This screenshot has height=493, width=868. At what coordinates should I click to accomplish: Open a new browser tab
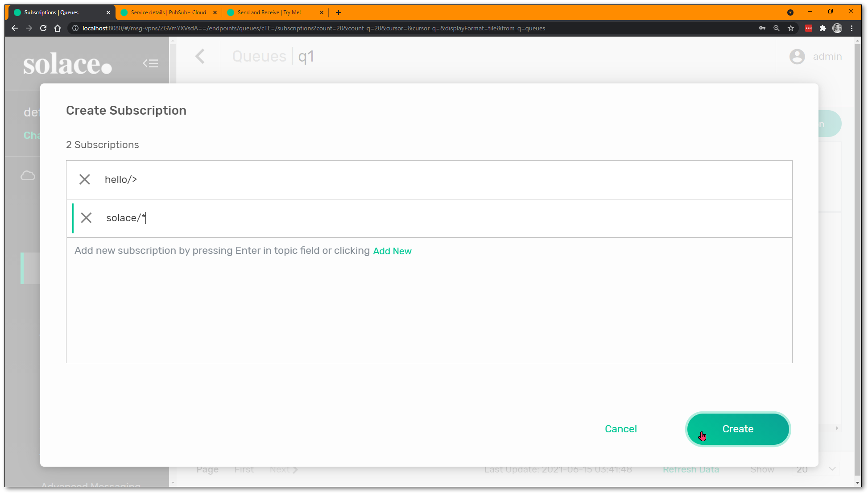[339, 12]
